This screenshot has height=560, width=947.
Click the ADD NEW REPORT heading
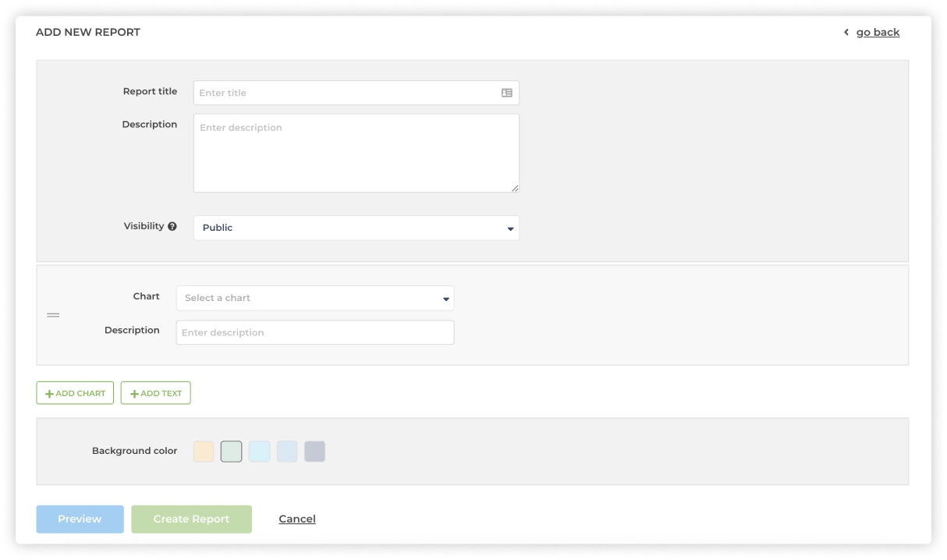pyautogui.click(x=88, y=32)
